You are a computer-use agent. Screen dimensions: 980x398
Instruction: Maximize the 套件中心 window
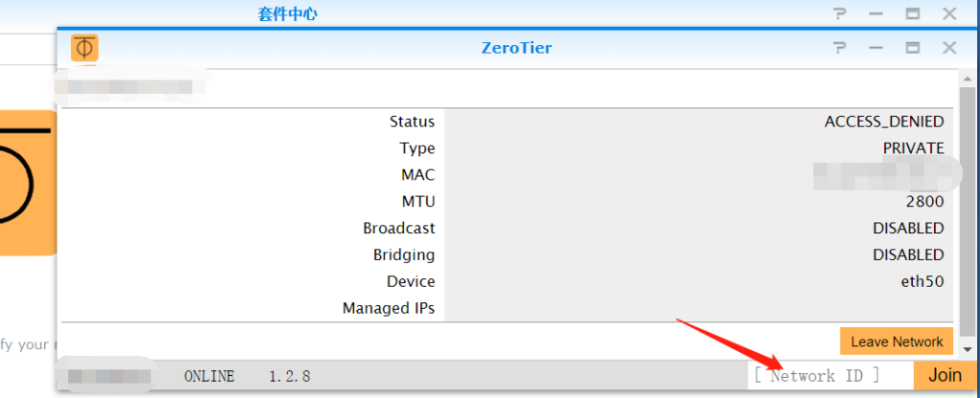tap(912, 13)
